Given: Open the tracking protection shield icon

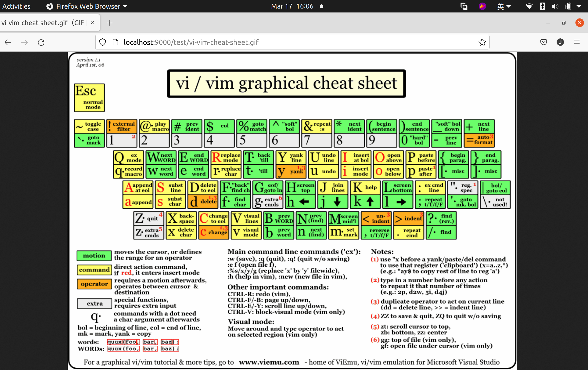Looking at the screenshot, I should point(103,42).
